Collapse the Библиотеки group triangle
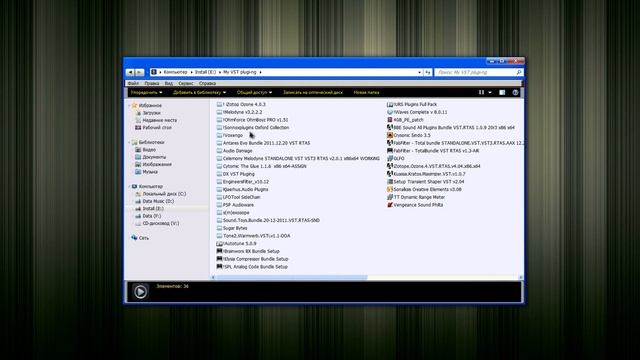The height and width of the screenshot is (360, 640). [x=130, y=142]
